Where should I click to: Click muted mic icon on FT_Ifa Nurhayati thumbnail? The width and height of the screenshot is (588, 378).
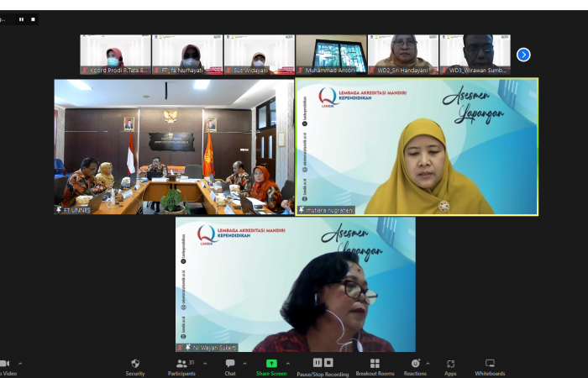click(156, 70)
